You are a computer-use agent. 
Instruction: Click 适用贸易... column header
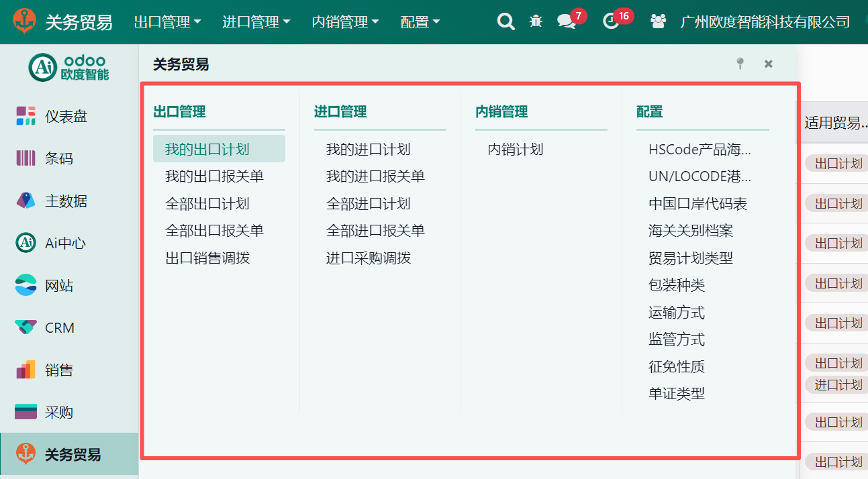pos(836,123)
